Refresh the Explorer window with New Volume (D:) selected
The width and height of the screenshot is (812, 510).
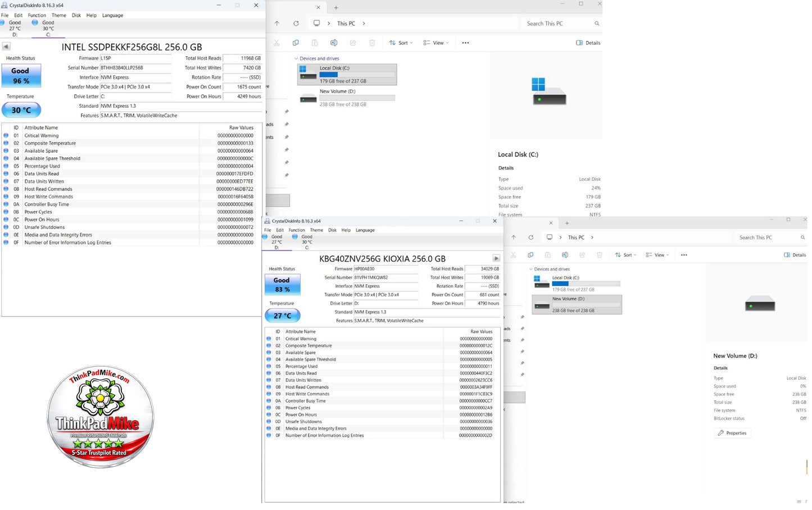coord(531,238)
